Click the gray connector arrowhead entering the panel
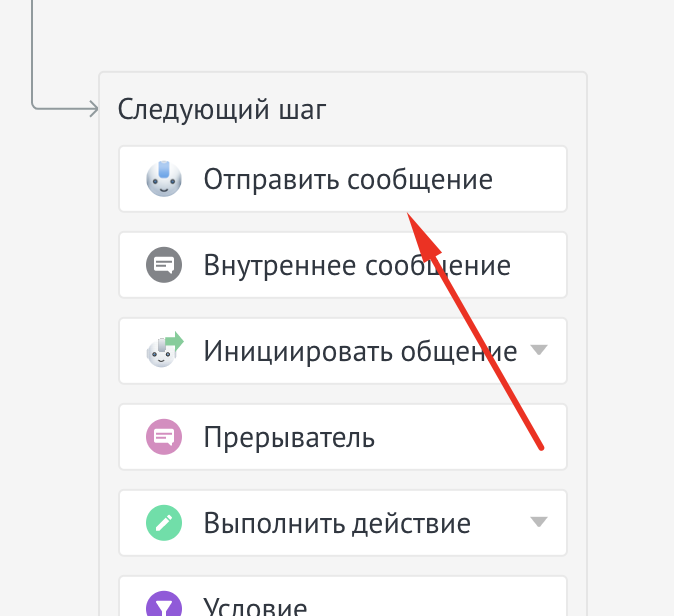Image resolution: width=674 pixels, height=616 pixels. (94, 108)
